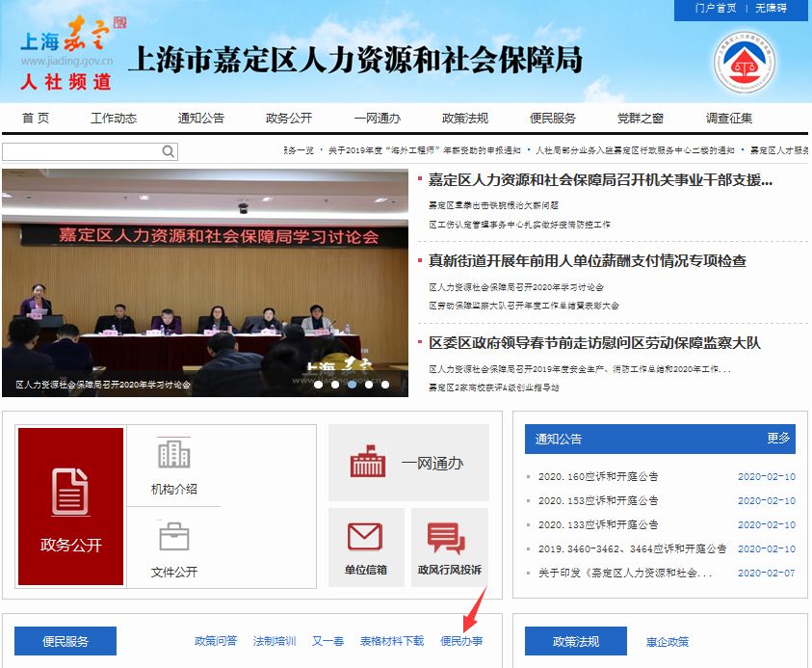812x668 pixels.
Task: Go to the 首页 navigation item
Action: (36, 119)
